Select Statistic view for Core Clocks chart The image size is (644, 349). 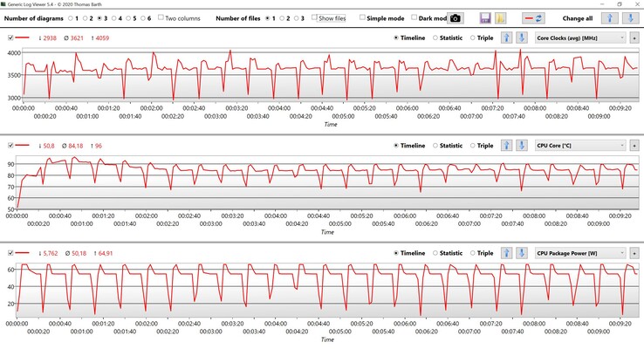click(434, 38)
